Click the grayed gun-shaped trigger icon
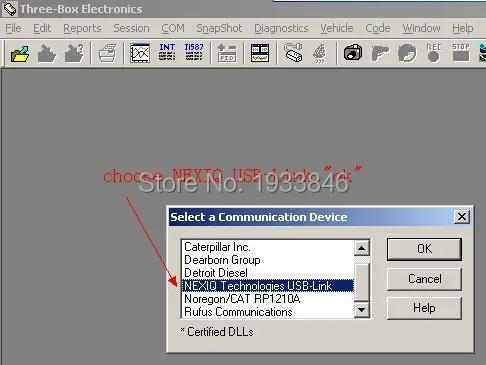 click(x=380, y=53)
